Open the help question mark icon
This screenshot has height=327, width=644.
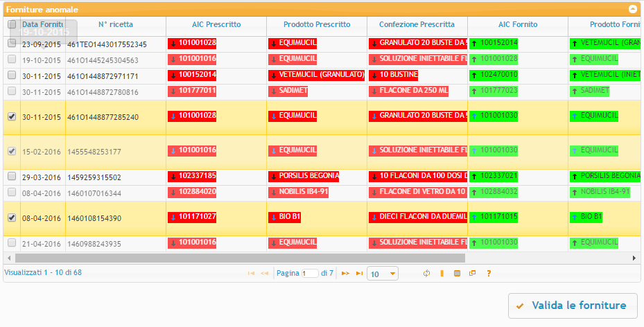tap(488, 273)
